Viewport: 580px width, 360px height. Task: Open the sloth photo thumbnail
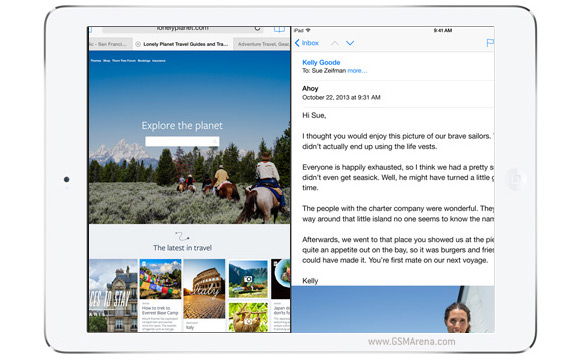248,317
